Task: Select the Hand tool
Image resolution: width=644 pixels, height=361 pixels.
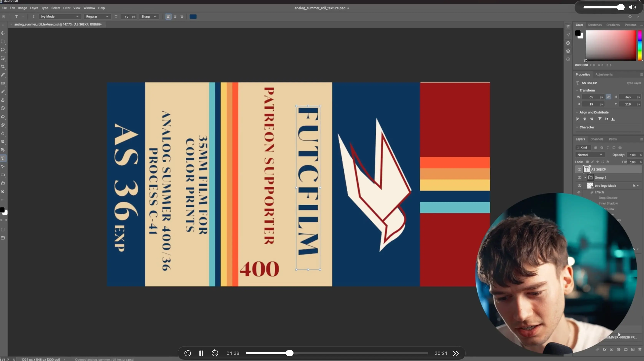Action: (3, 183)
